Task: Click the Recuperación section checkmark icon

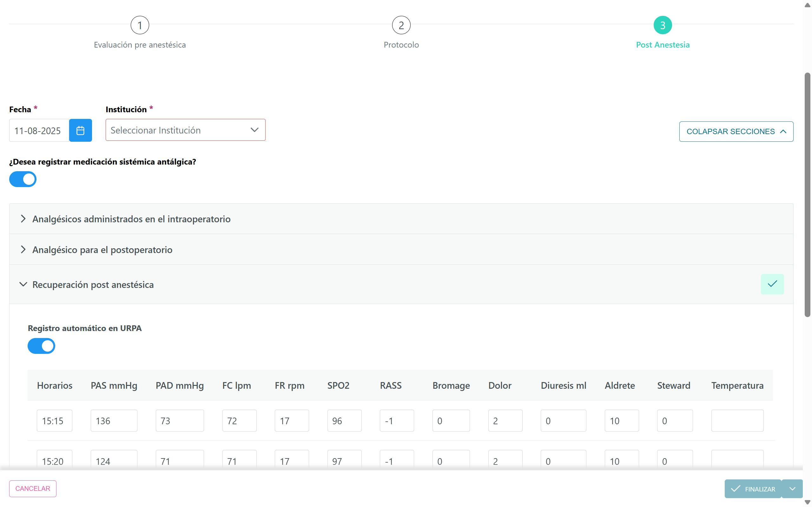Action: pos(772,284)
